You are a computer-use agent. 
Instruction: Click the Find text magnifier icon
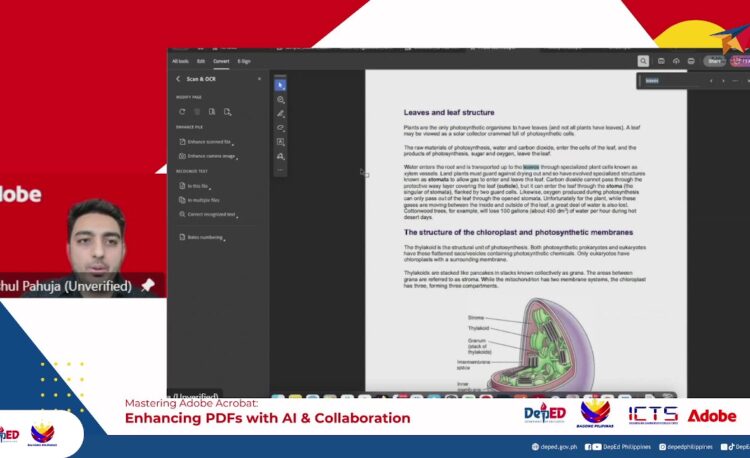[x=643, y=61]
